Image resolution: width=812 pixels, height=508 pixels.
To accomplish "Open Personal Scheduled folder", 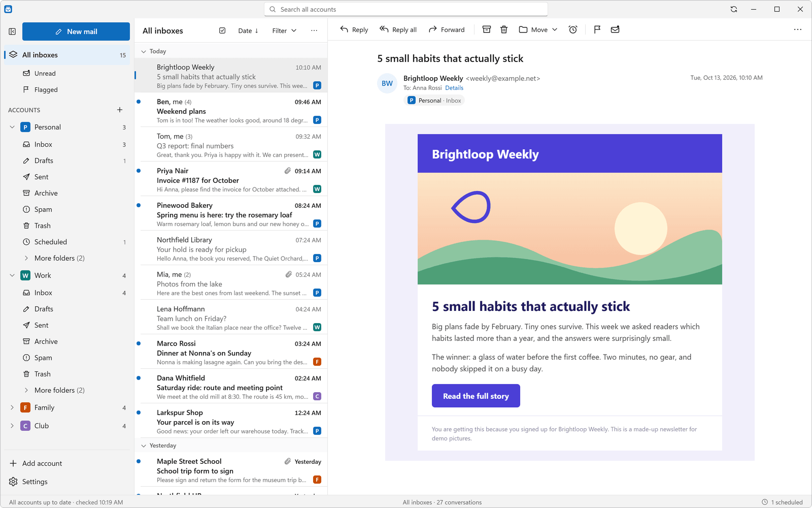I will (x=67, y=242).
